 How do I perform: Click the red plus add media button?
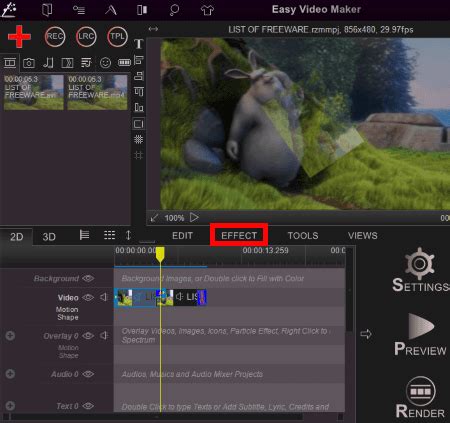point(19,36)
